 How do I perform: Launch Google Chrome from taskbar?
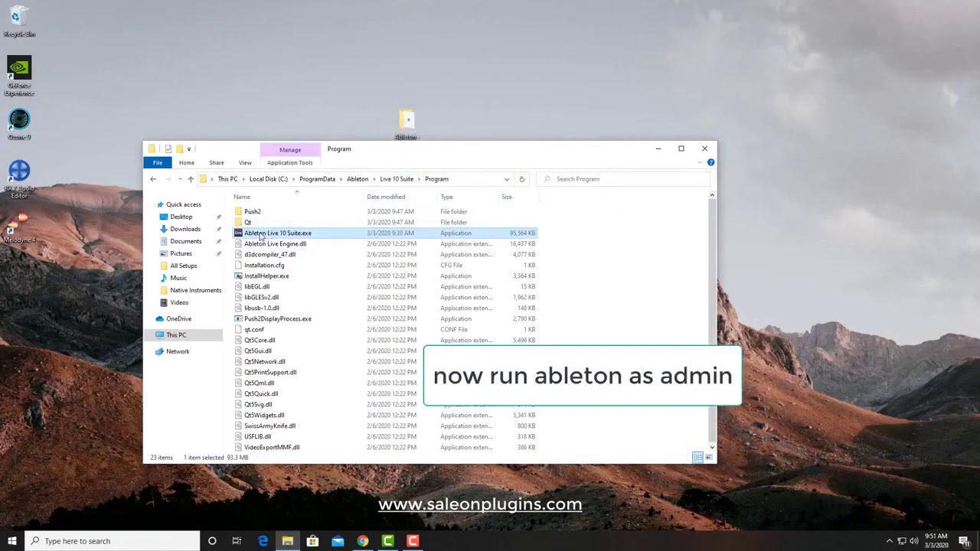click(362, 541)
